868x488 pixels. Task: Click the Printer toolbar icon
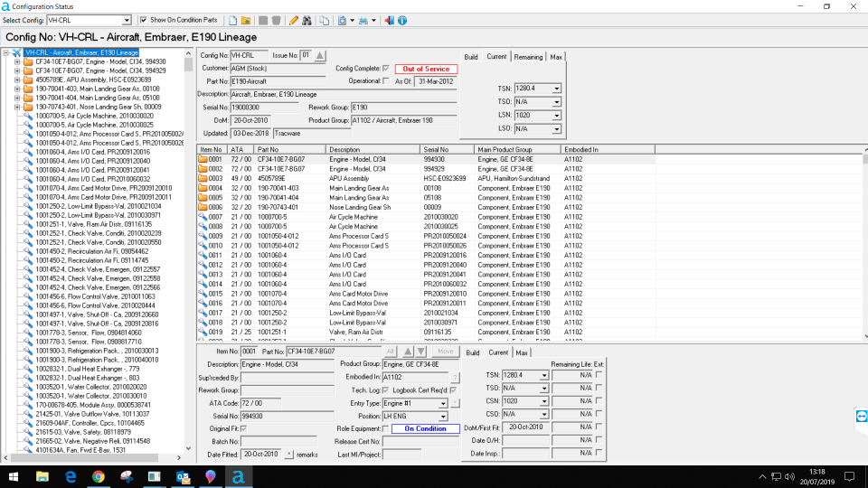point(363,21)
